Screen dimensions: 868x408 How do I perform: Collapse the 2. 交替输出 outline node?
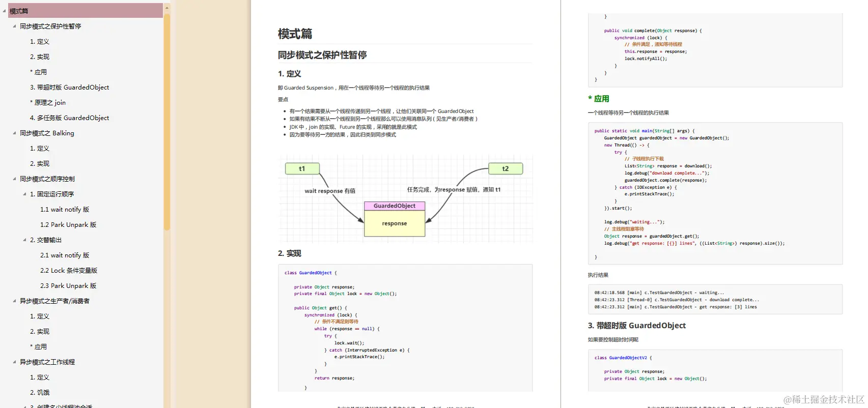[24, 240]
